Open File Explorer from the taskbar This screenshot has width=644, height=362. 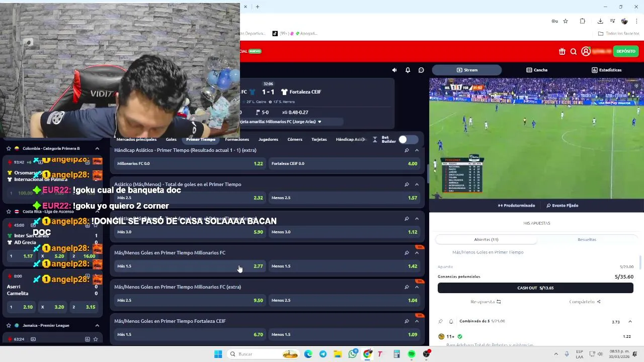338,354
